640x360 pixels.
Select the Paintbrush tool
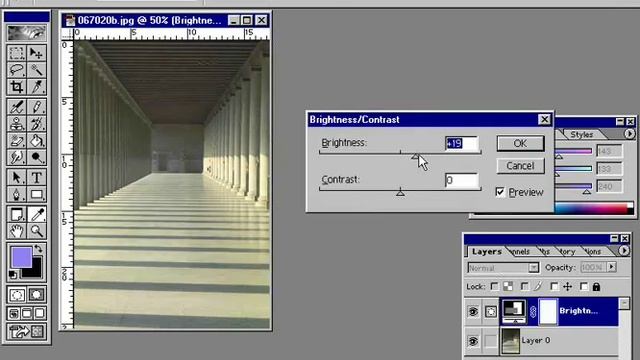[x=36, y=107]
